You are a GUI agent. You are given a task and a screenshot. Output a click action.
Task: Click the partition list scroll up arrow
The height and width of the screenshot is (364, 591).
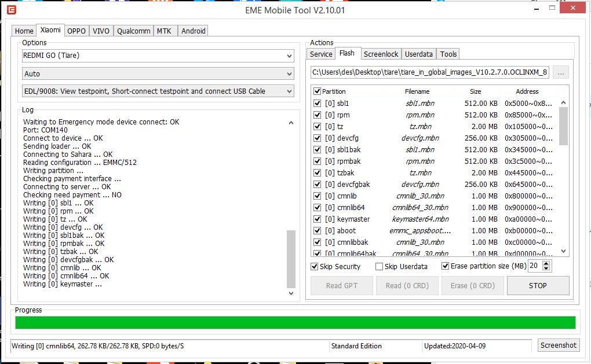[564, 103]
